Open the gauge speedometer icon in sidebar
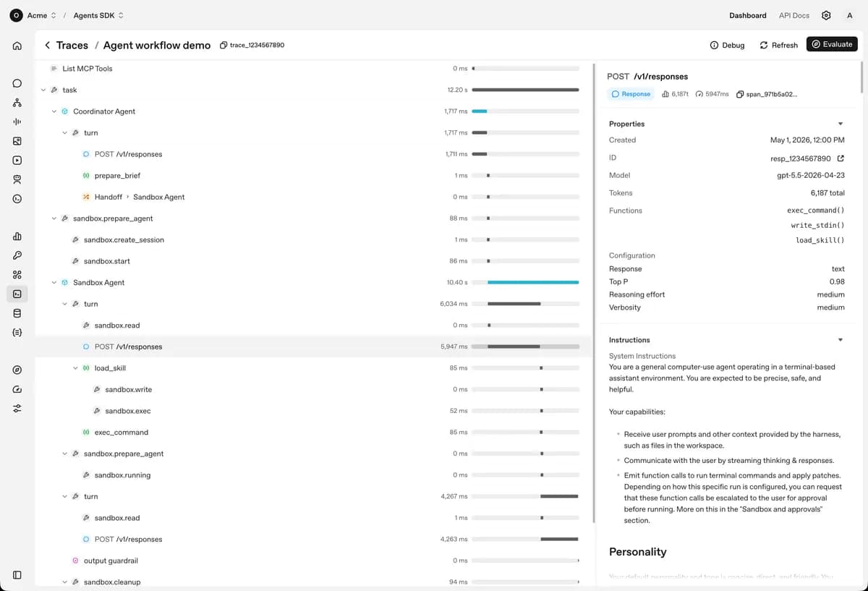The width and height of the screenshot is (868, 591). tap(17, 389)
